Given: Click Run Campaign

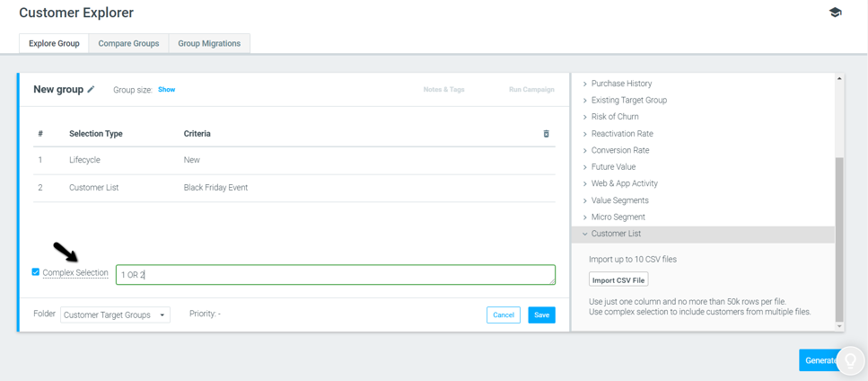Looking at the screenshot, I should [x=531, y=89].
